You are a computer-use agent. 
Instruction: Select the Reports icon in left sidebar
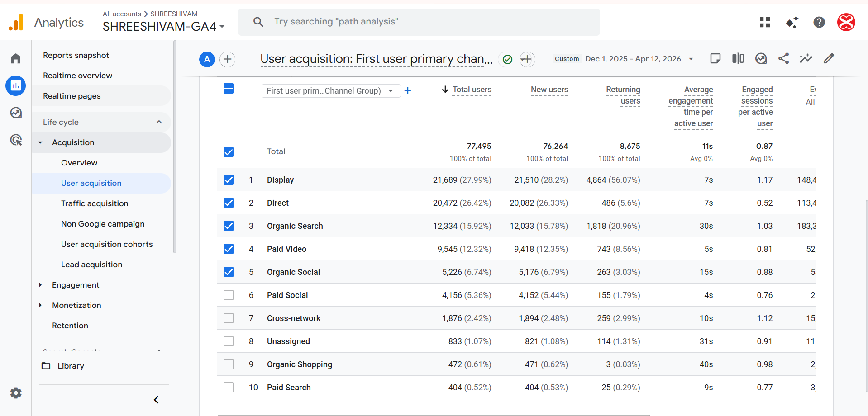coord(15,85)
